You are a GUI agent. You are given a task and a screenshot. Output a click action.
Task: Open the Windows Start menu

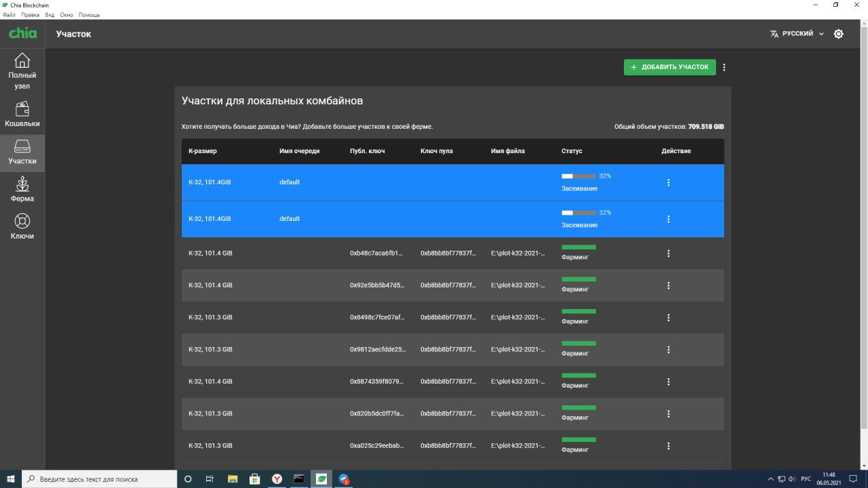[11, 479]
